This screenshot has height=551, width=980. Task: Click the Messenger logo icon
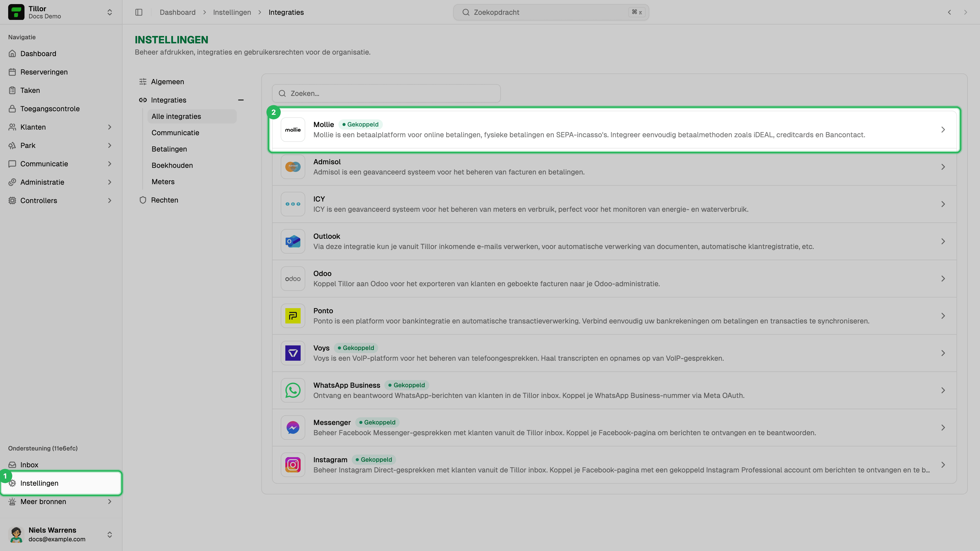(293, 428)
